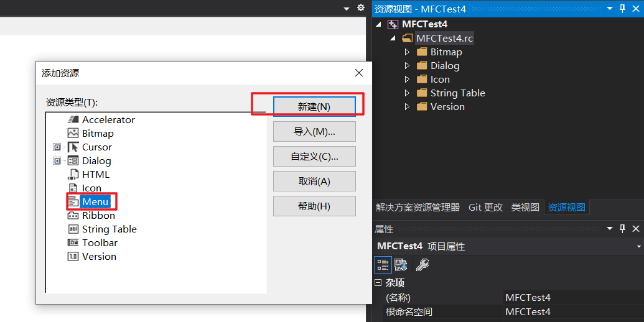Image resolution: width=644 pixels, height=322 pixels.
Task: Click the Menu resource type icon
Action: 73,201
